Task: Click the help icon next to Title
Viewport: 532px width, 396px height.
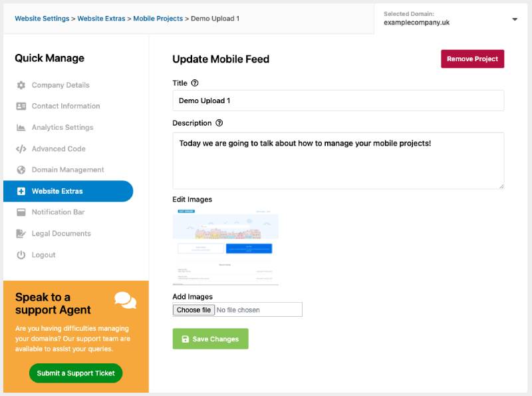Action: click(195, 83)
